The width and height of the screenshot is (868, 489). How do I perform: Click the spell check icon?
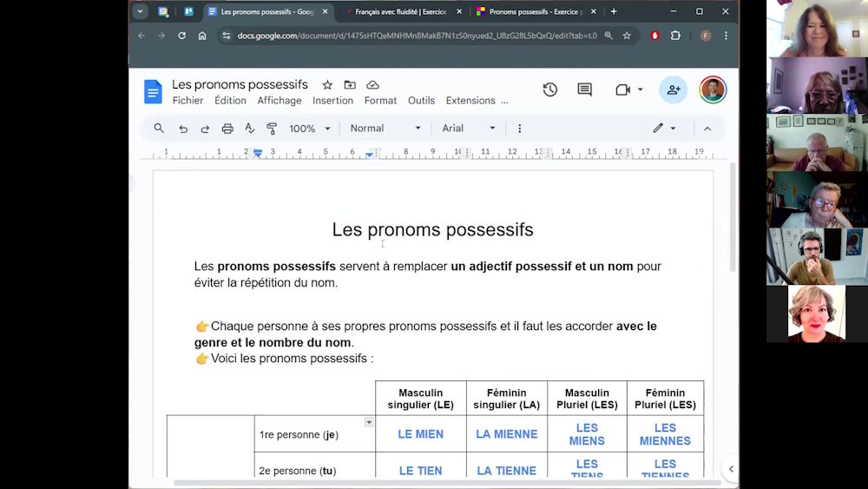pos(250,129)
